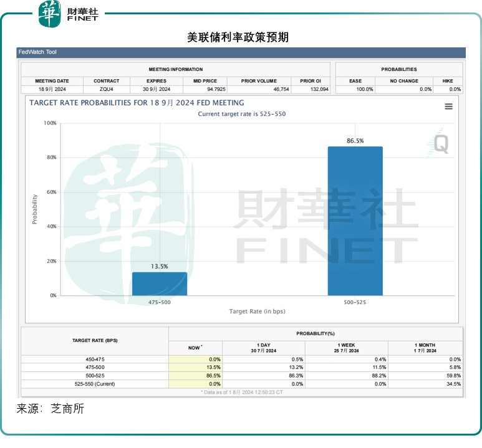The image size is (482, 448).
Task: Select the MEETING DATE column header
Action: pos(52,81)
